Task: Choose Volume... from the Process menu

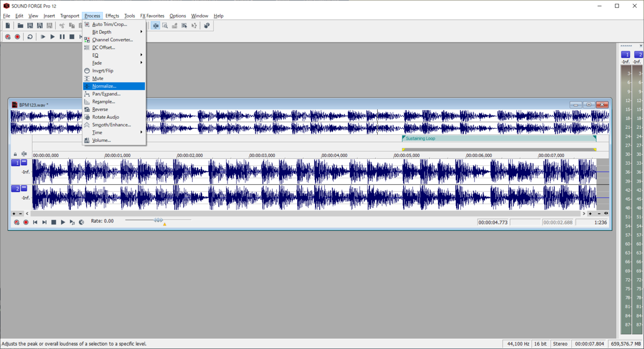Action: click(x=114, y=140)
